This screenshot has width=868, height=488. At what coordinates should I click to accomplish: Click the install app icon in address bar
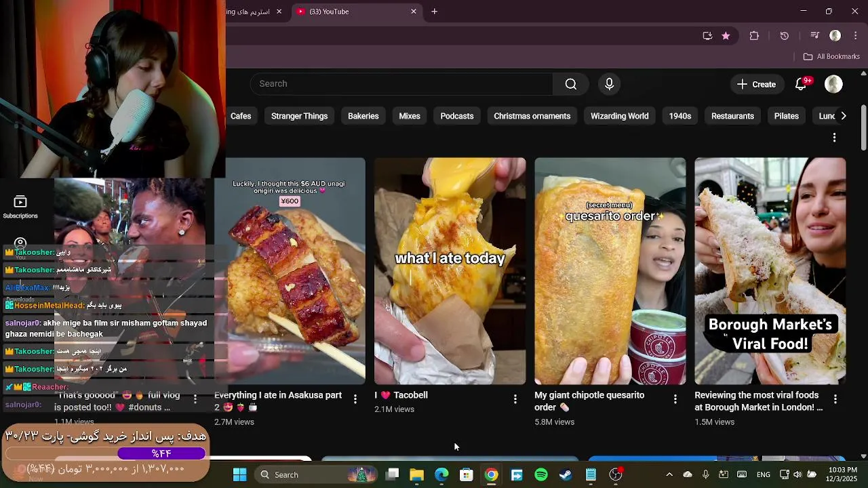(707, 36)
